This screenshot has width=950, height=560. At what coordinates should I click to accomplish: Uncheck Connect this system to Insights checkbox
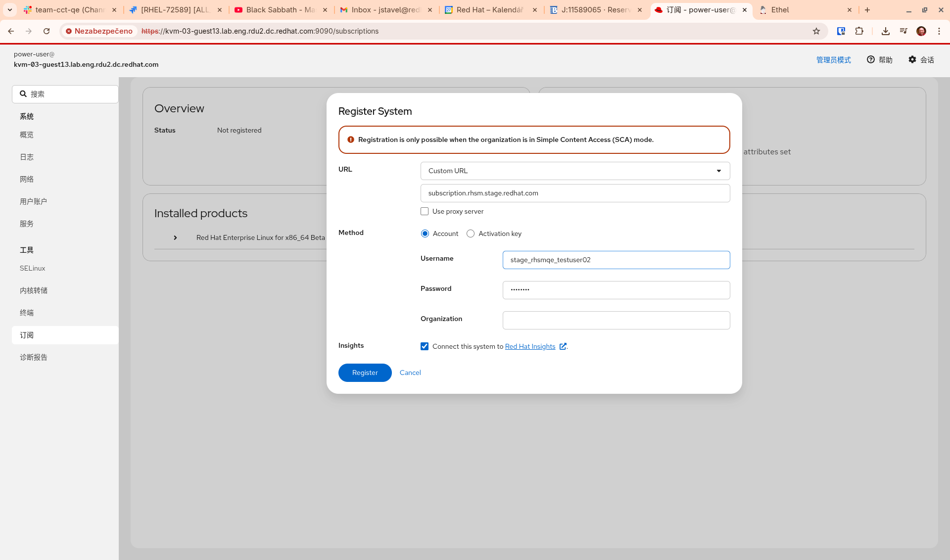pos(425,346)
